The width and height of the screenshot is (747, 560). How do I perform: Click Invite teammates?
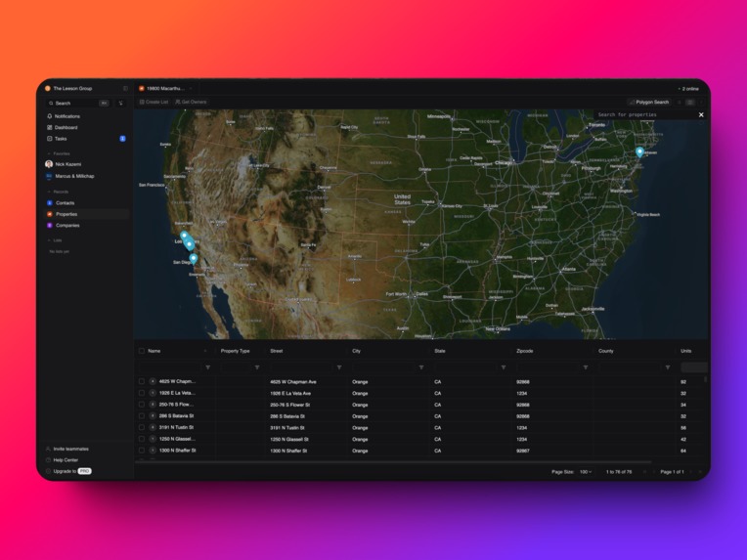67,449
